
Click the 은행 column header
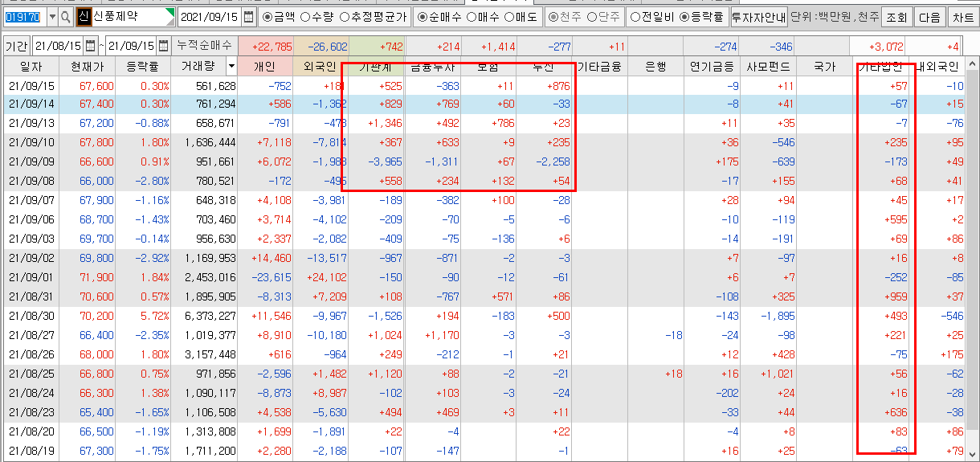point(655,67)
